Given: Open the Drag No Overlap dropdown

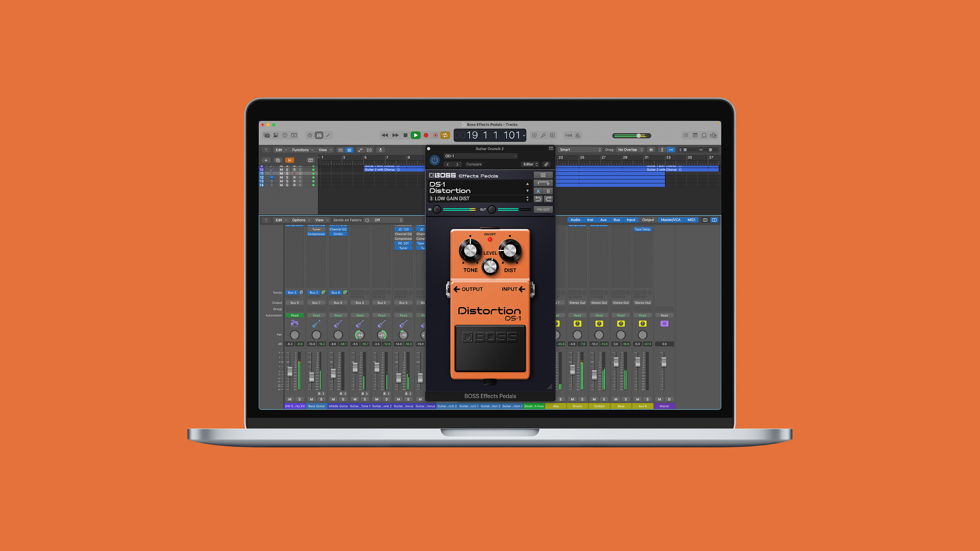Looking at the screenshot, I should coord(630,150).
